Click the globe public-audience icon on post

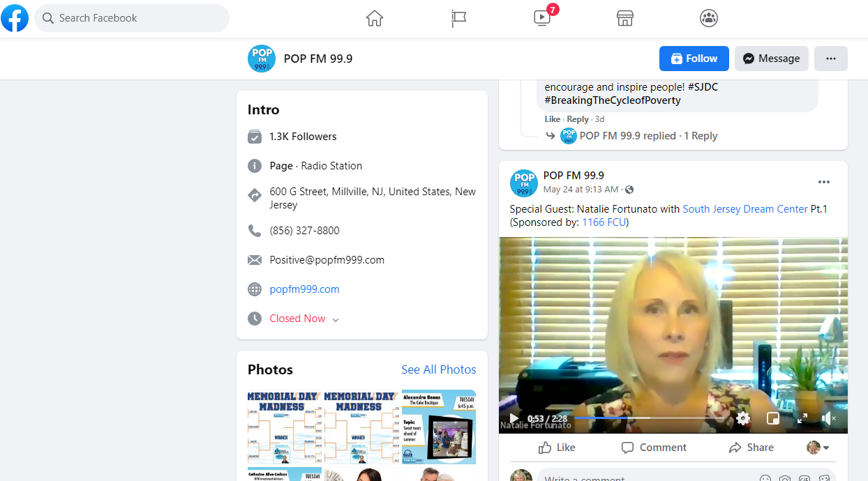[x=629, y=190]
